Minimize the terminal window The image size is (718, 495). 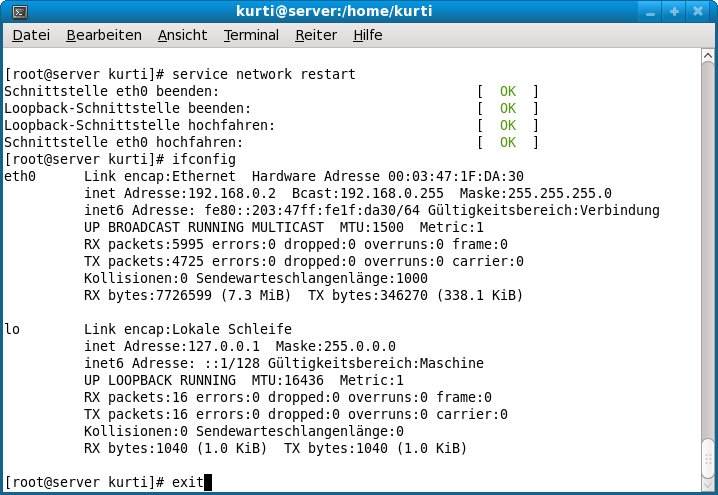pos(653,12)
